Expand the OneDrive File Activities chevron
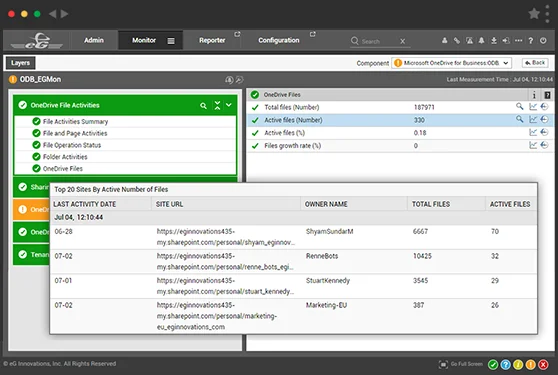 point(229,105)
